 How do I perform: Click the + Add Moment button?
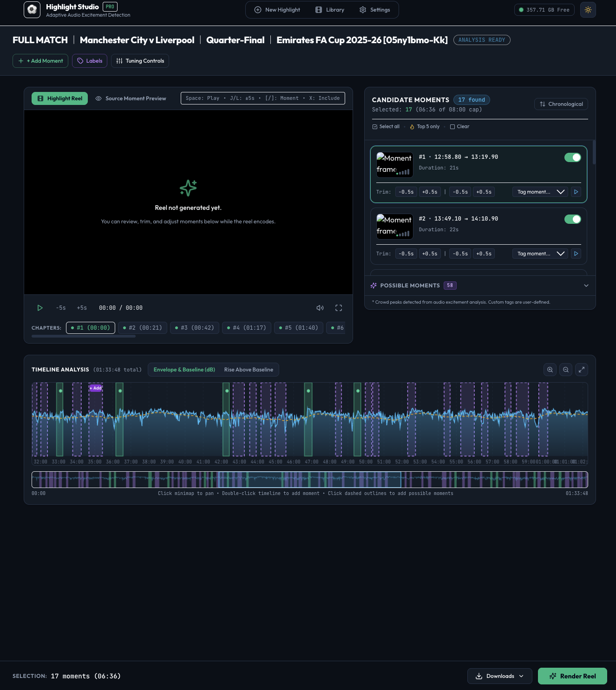[x=40, y=61]
